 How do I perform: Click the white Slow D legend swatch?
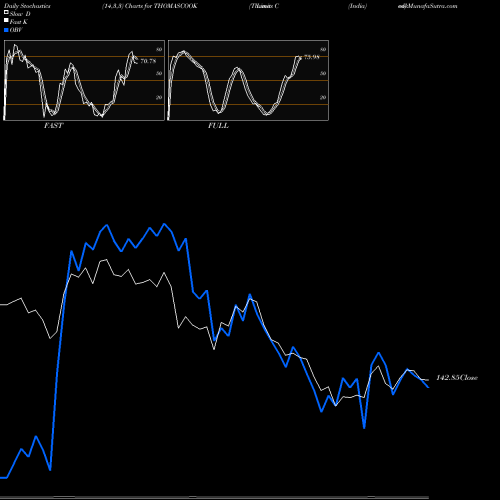click(x=6, y=13)
